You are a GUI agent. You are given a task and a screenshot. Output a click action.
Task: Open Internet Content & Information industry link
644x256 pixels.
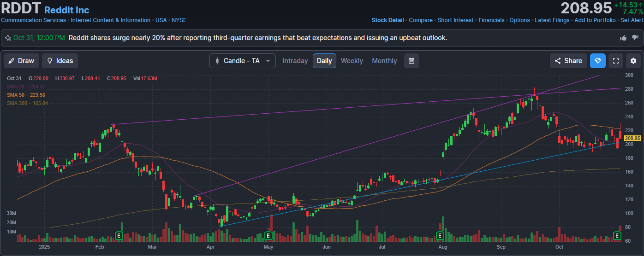point(110,20)
